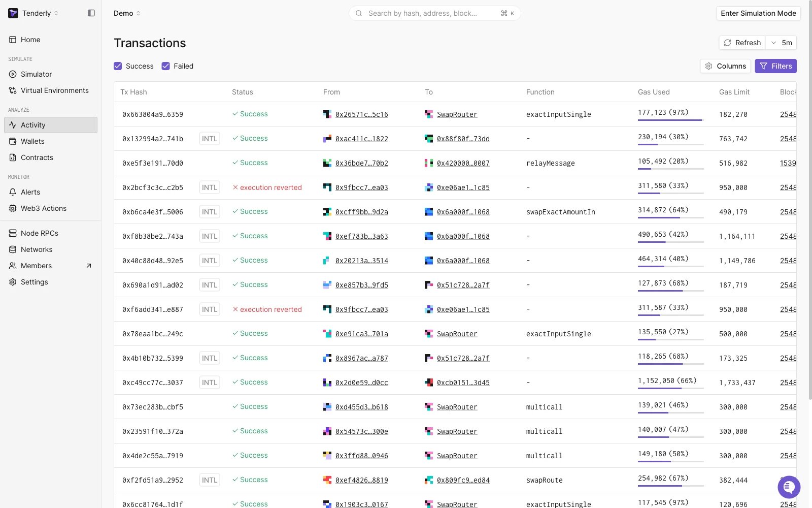Click identicon of 0xcb0151…3d45
812x508 pixels.
429,383
